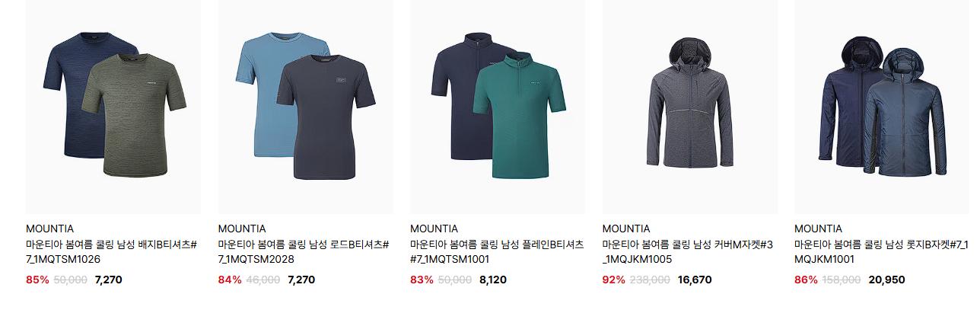980x326 pixels.
Task: Open product title ending 7_1MQTSM2028
Action: coord(304,252)
